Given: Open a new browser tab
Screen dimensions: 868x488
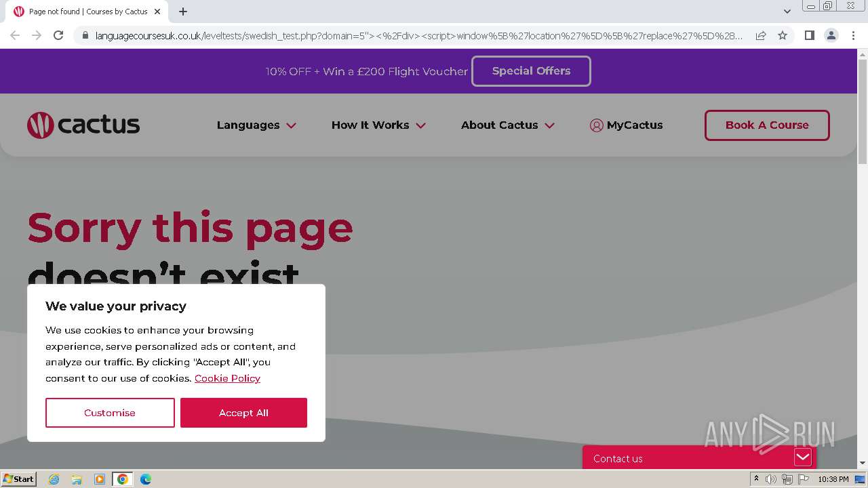Looking at the screenshot, I should (183, 12).
